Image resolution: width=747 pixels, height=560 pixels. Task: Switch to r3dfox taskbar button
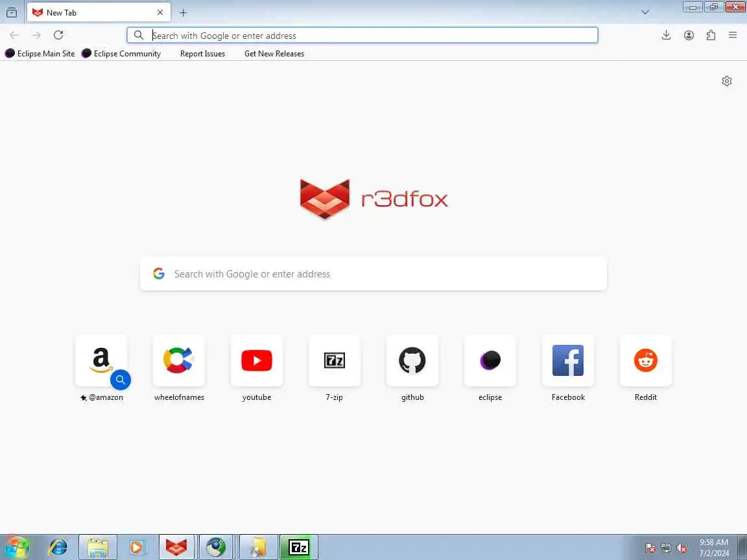(x=176, y=547)
